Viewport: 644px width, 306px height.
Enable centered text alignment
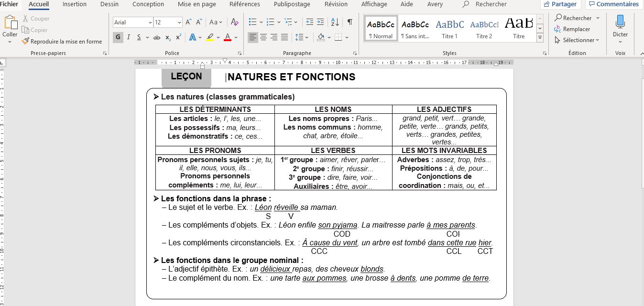pyautogui.click(x=263, y=37)
